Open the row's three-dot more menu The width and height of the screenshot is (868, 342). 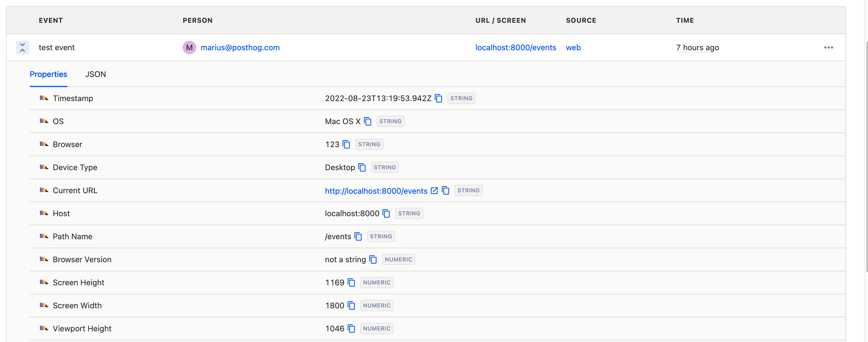[828, 47]
